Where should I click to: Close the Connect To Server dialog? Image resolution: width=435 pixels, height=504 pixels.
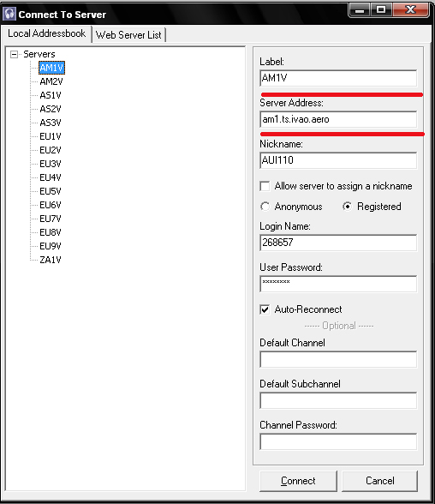tap(411, 10)
